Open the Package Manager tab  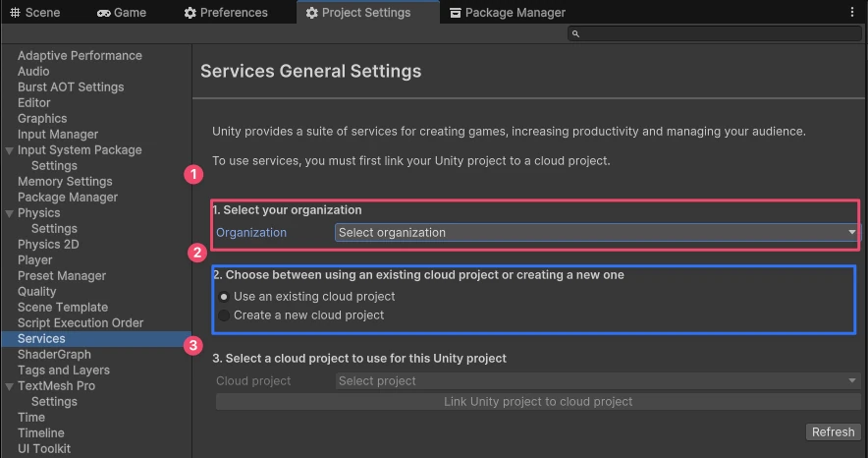point(508,12)
